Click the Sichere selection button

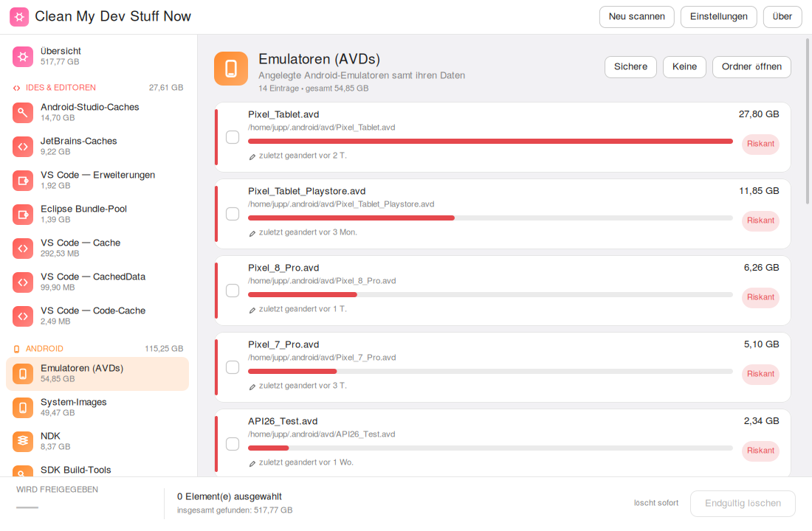(x=630, y=67)
